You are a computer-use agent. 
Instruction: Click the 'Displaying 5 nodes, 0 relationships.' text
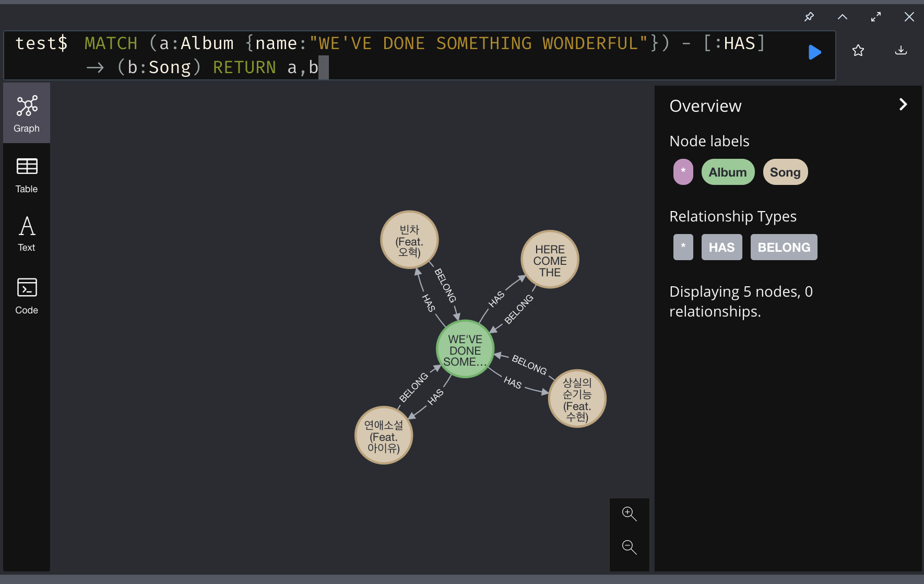741,301
